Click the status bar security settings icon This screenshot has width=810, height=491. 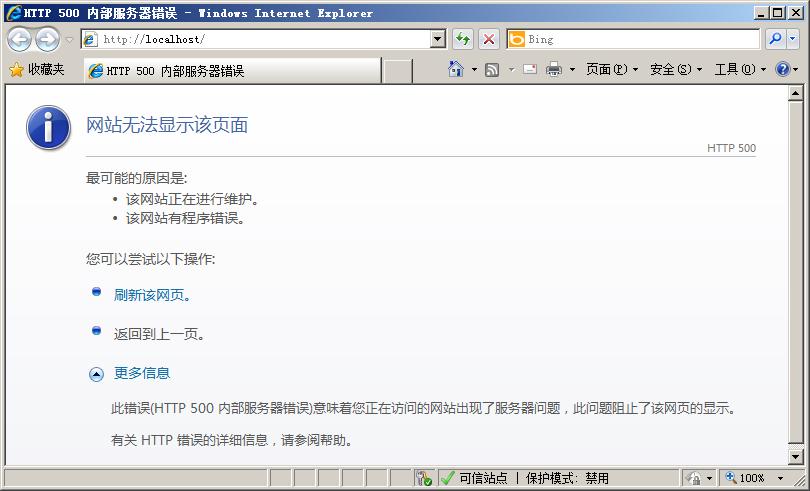pos(424,478)
